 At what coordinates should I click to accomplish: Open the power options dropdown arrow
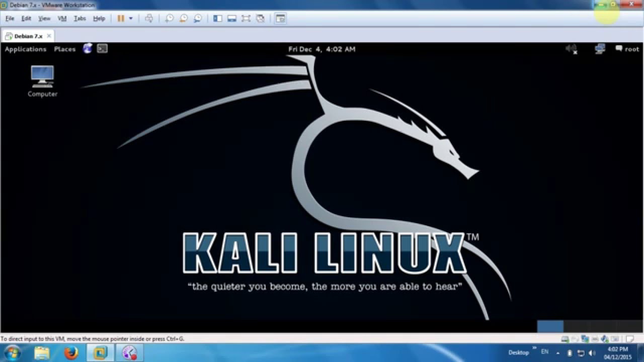click(131, 19)
